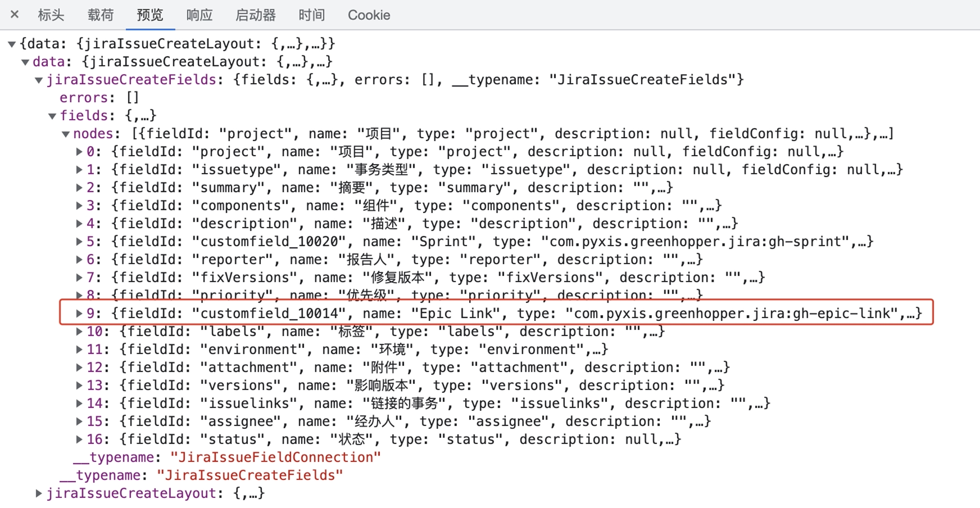Image resolution: width=980 pixels, height=508 pixels.
Task: Select the errors: [] line
Action: (99, 98)
